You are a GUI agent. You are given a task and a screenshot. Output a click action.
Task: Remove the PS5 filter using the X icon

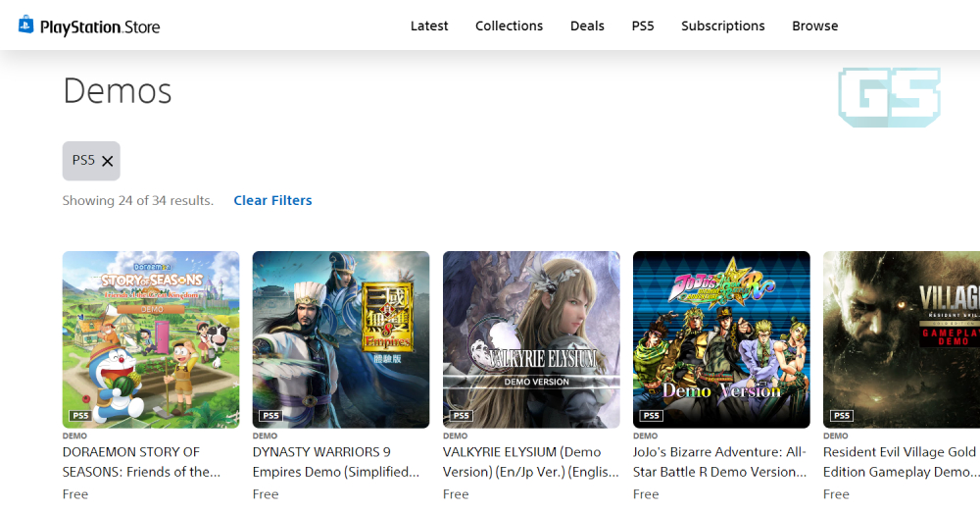(108, 162)
